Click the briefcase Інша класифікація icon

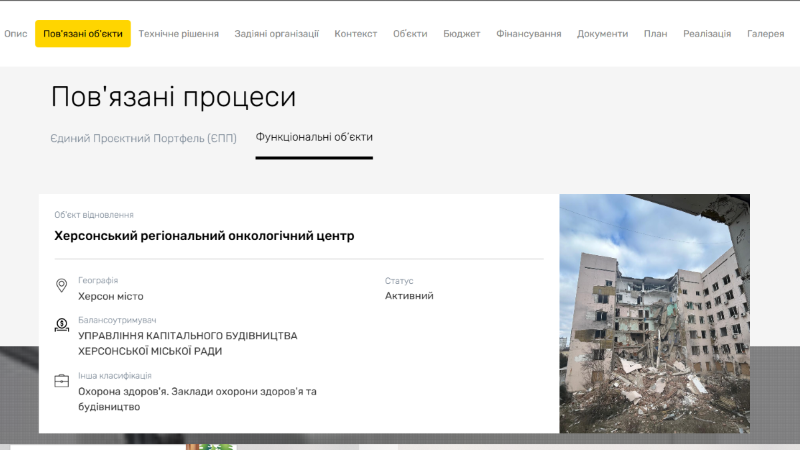pos(62,381)
